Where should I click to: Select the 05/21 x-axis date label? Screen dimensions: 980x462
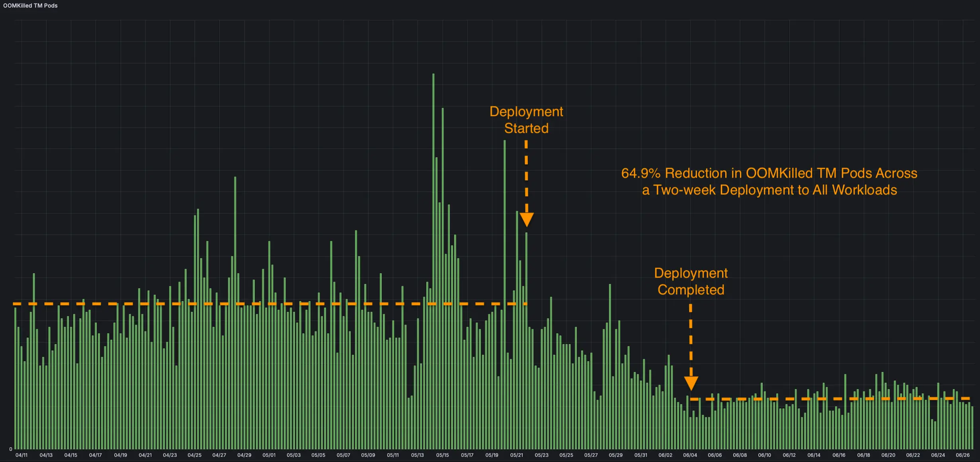[x=517, y=455]
